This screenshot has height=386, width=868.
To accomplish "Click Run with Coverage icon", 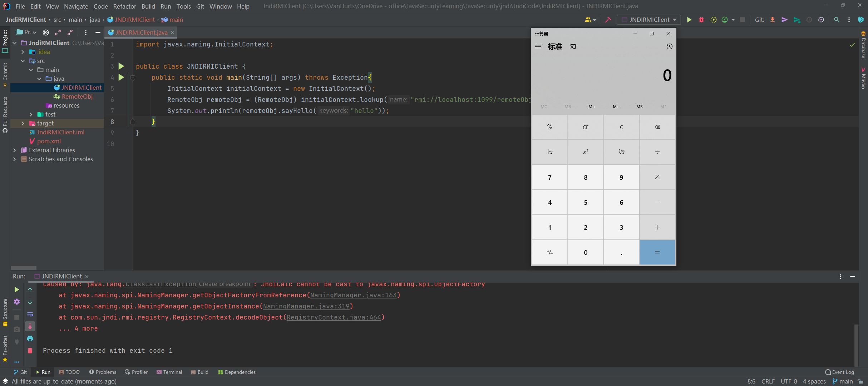I will 713,20.
